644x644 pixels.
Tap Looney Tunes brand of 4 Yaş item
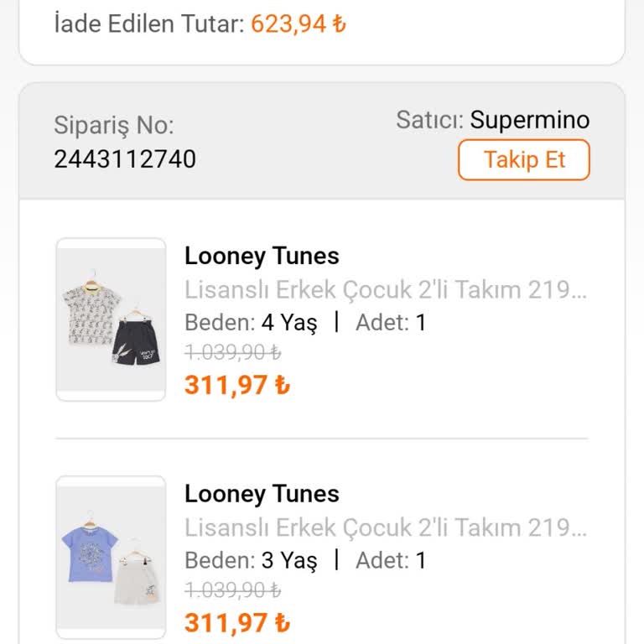[262, 256]
